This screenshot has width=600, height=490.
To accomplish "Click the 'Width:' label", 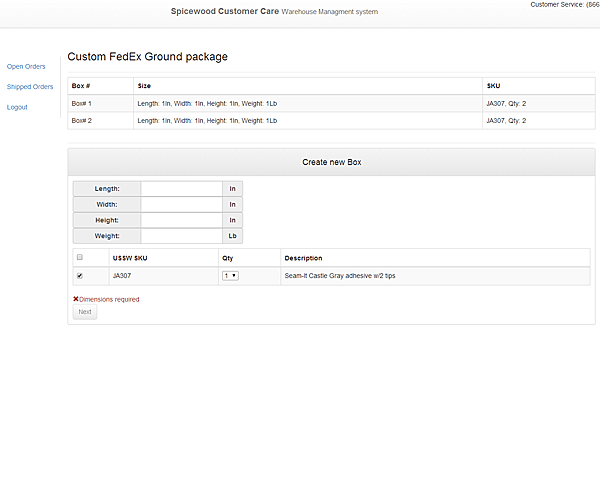I will click(107, 205).
